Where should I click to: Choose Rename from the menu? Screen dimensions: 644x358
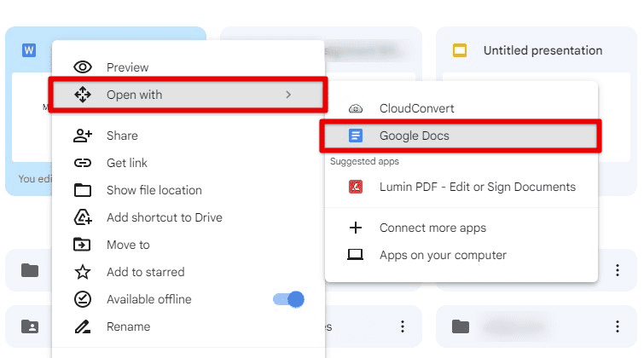click(189, 326)
